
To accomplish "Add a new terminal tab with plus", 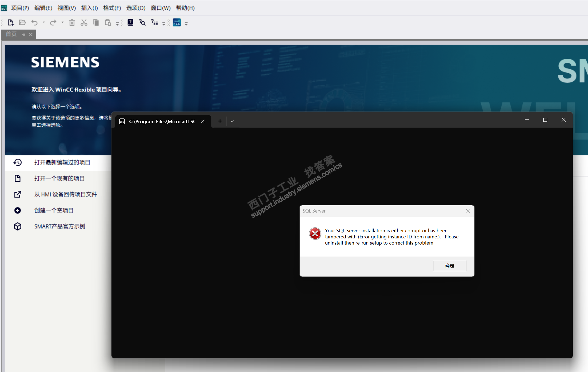I will tap(220, 121).
